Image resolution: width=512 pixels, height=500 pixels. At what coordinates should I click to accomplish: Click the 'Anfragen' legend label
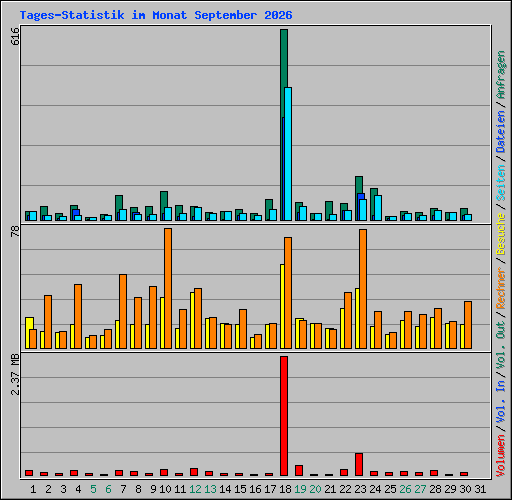(x=501, y=75)
